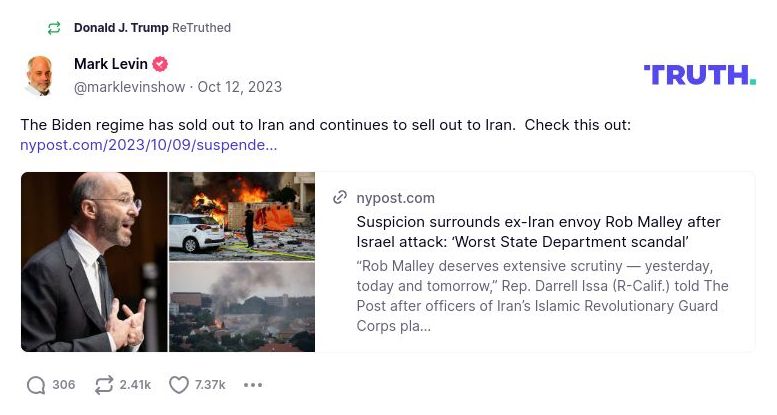
Task: Open Mark Levin's profile avatar
Action: pos(40,76)
